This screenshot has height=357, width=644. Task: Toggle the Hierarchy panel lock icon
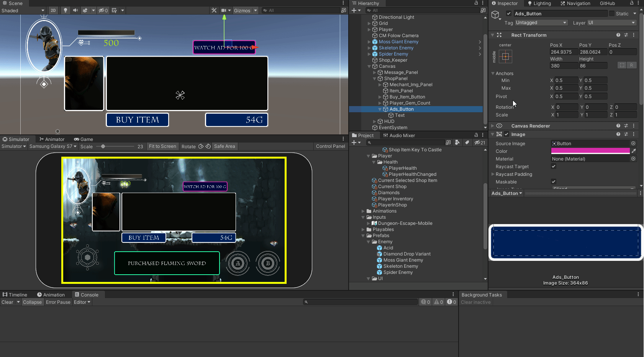476,3
